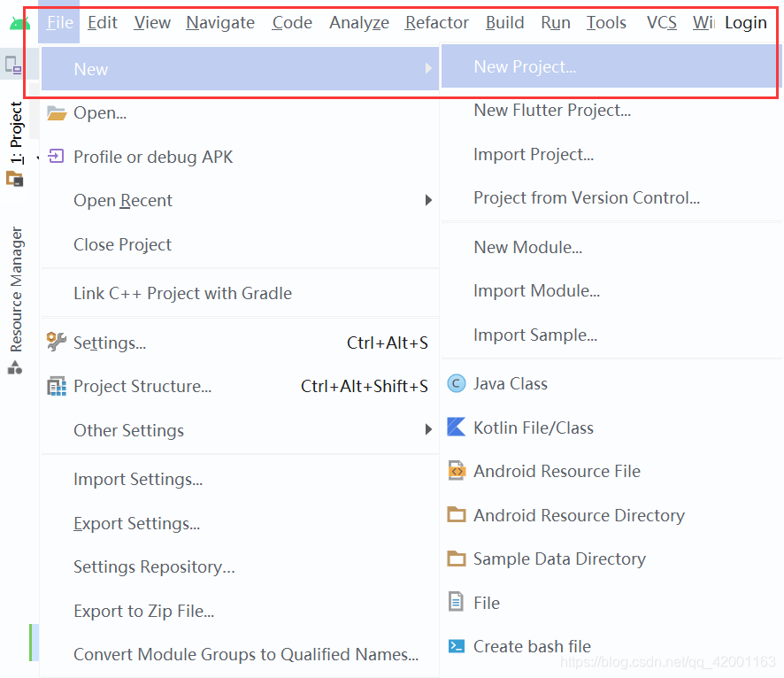Open Project Structure... menu entry
The width and height of the screenshot is (784, 678).
[240, 386]
